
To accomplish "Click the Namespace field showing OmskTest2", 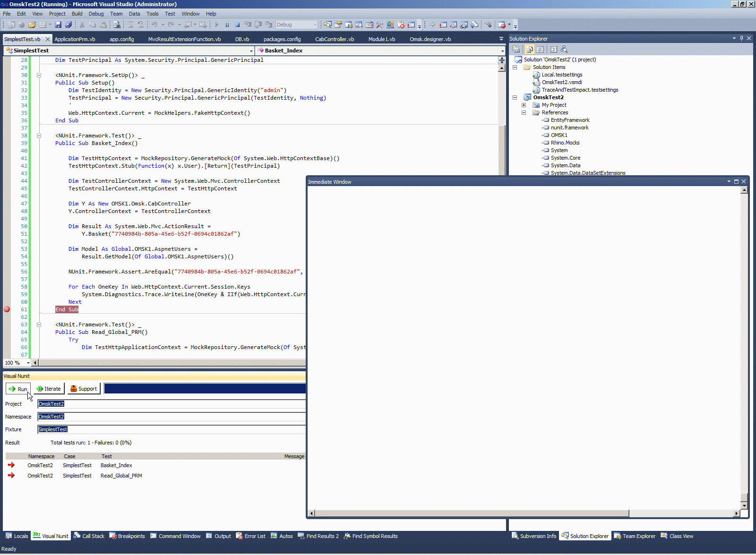I will click(172, 417).
